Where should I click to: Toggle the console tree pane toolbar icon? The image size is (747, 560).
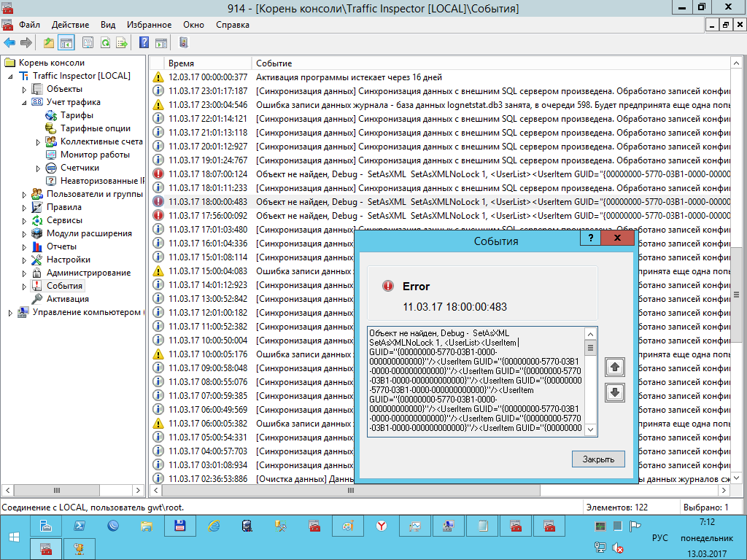(x=66, y=43)
